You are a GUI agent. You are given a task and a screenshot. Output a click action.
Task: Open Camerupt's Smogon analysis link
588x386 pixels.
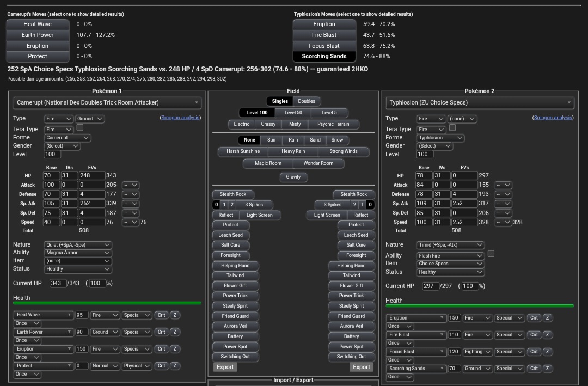click(180, 118)
